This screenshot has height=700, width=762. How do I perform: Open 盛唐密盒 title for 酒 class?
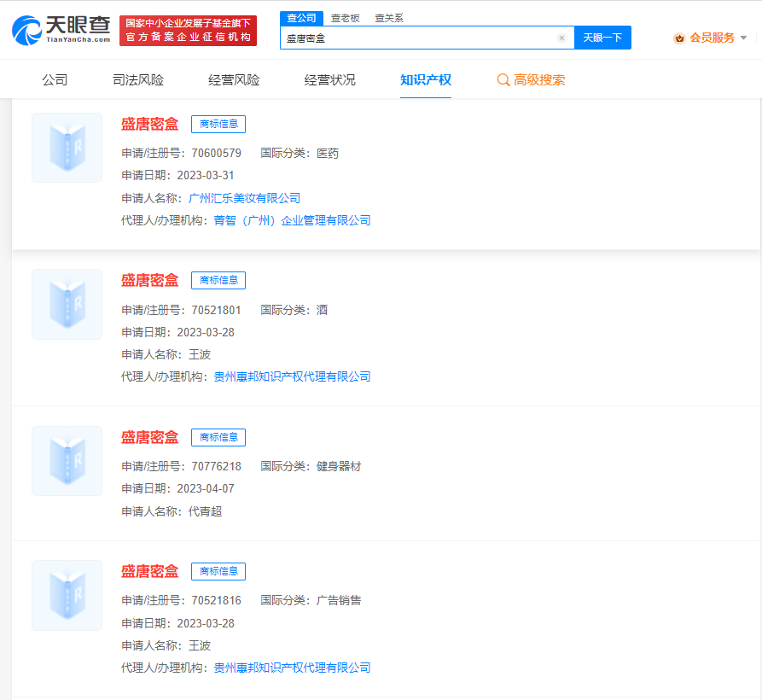pos(149,281)
